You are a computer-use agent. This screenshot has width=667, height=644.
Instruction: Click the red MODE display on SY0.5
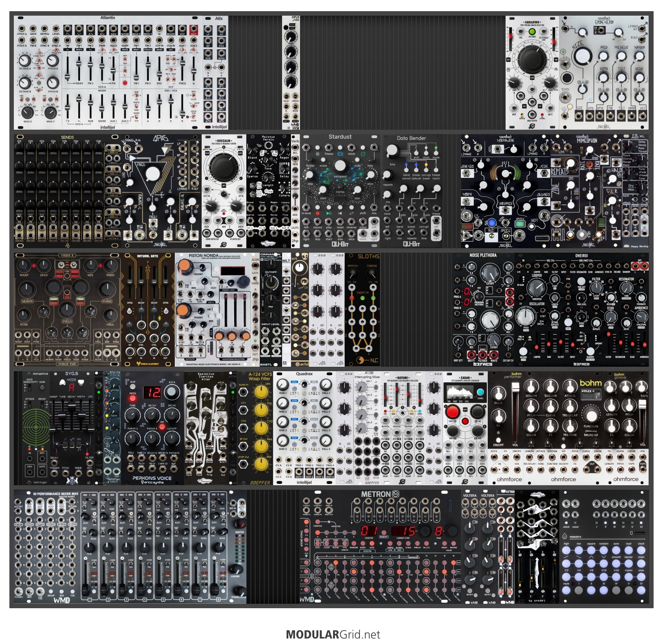pos(72,387)
